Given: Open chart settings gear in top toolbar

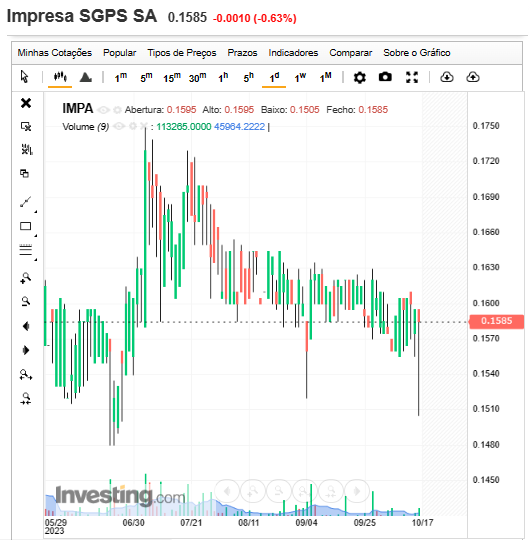Looking at the screenshot, I should point(360,77).
